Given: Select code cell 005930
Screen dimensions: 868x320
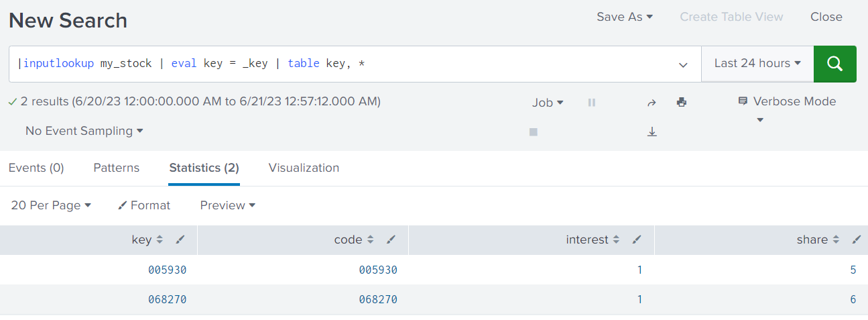Looking at the screenshot, I should 378,270.
